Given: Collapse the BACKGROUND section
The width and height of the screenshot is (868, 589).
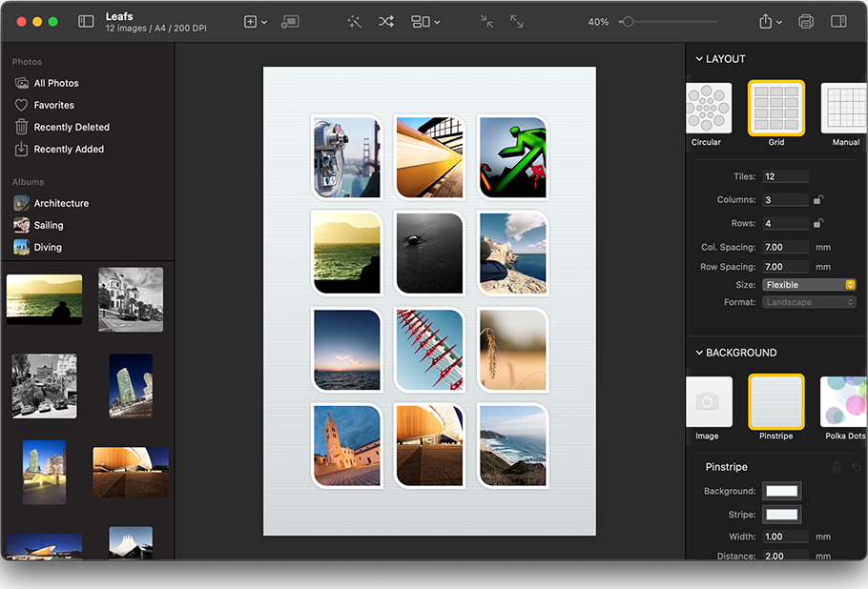Looking at the screenshot, I should coord(699,353).
